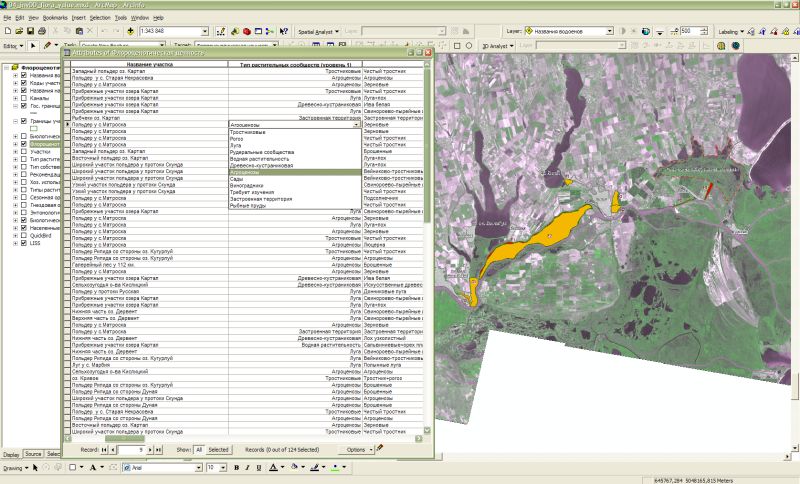Switch to the Source tab
Screen dimensions: 800x484
point(33,454)
